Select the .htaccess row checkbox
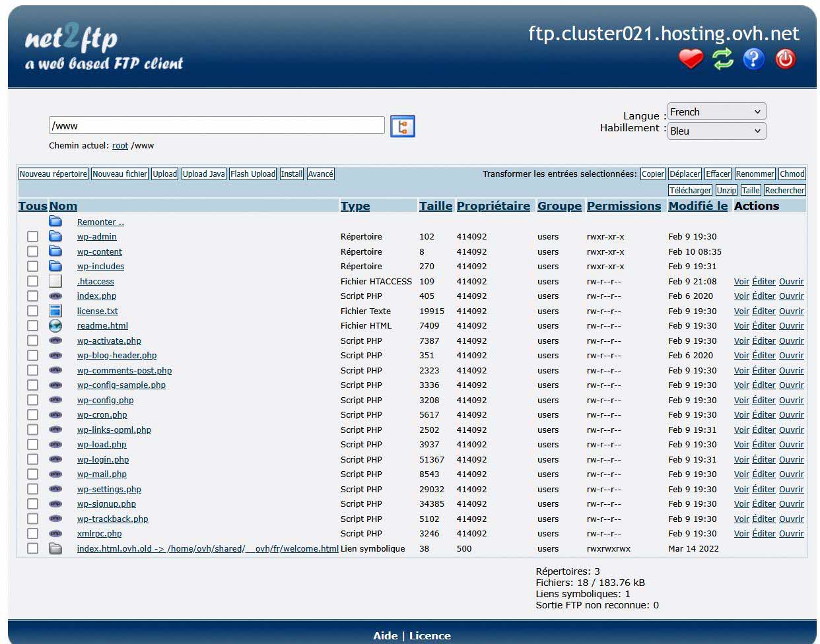 click(32, 281)
